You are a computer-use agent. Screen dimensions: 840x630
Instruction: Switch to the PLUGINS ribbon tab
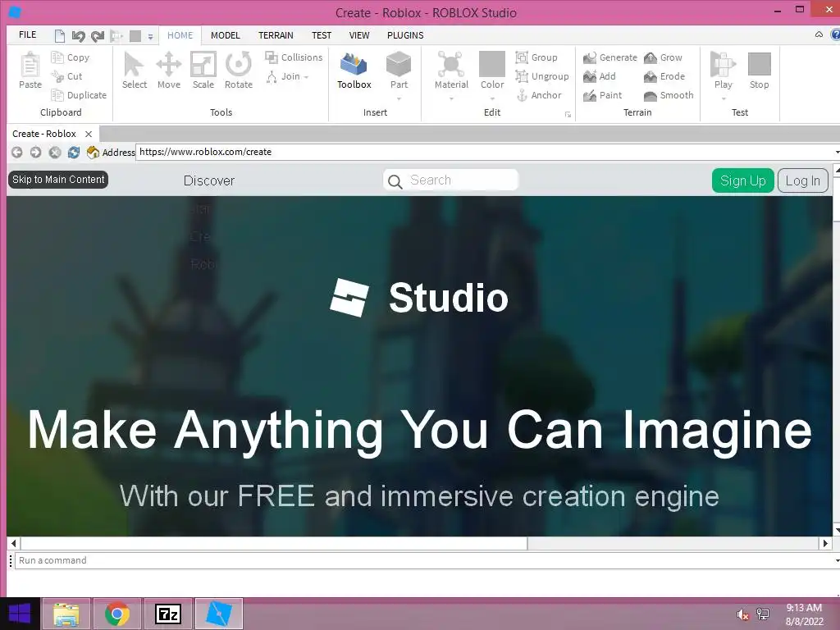(405, 35)
